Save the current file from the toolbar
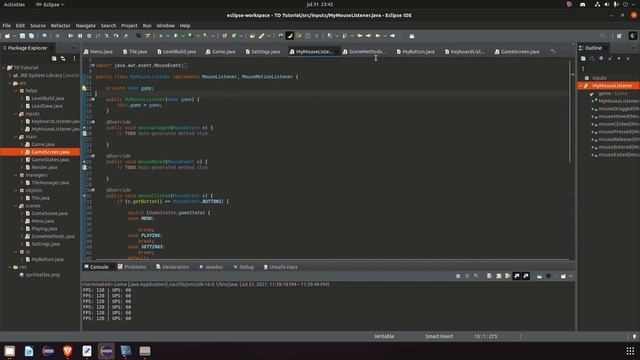 click(22, 36)
